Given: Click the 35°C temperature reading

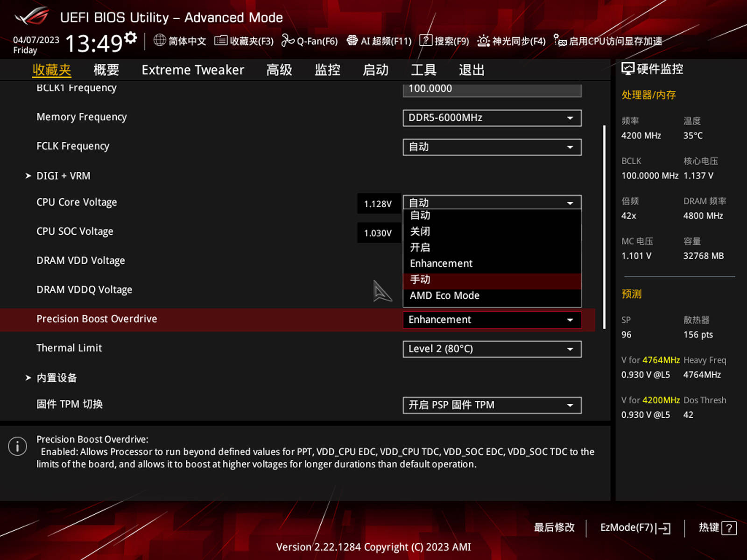Looking at the screenshot, I should (693, 136).
